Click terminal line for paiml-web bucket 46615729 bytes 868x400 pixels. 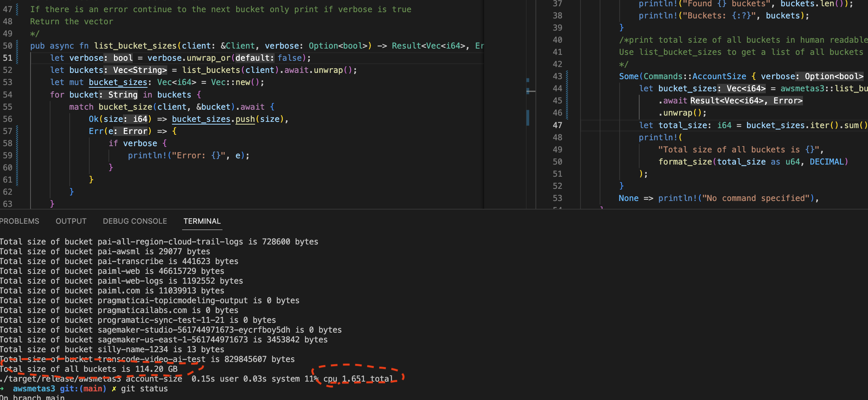click(x=112, y=271)
